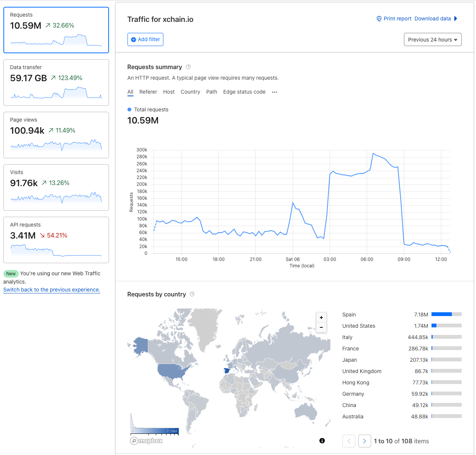Zoom in on the country map
Screen dimensions: 476x455
(x=321, y=318)
